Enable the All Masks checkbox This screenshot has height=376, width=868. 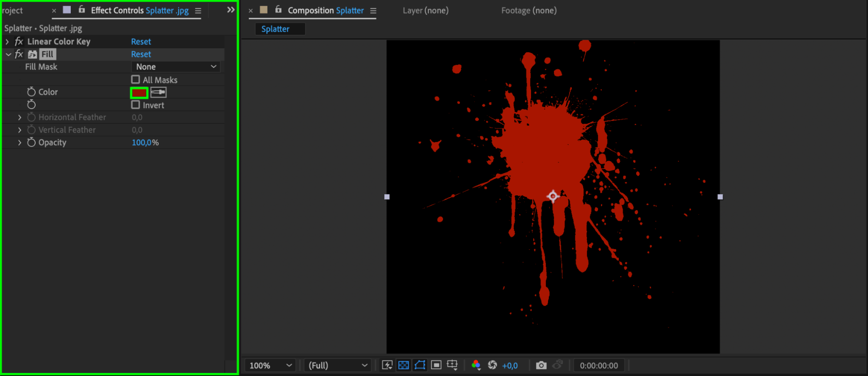coord(135,80)
